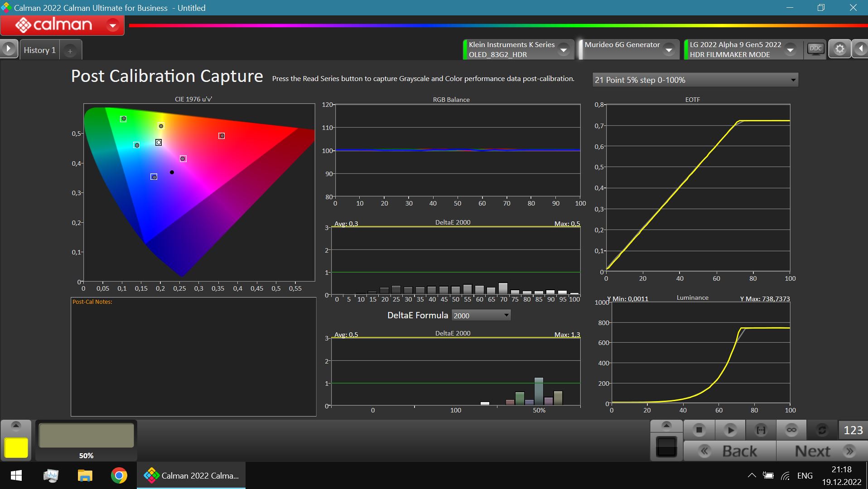Open the DDC display control icon

[x=815, y=49]
